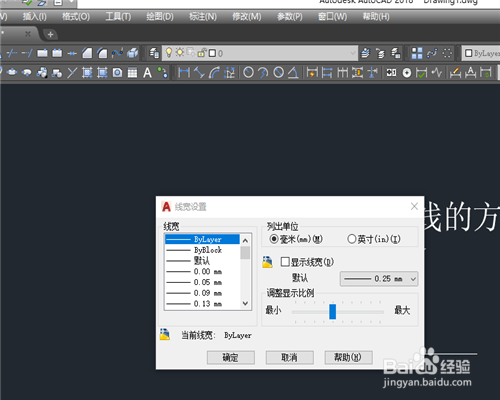
Task: Select the 毫米(mm) radio button
Action: tap(274, 239)
